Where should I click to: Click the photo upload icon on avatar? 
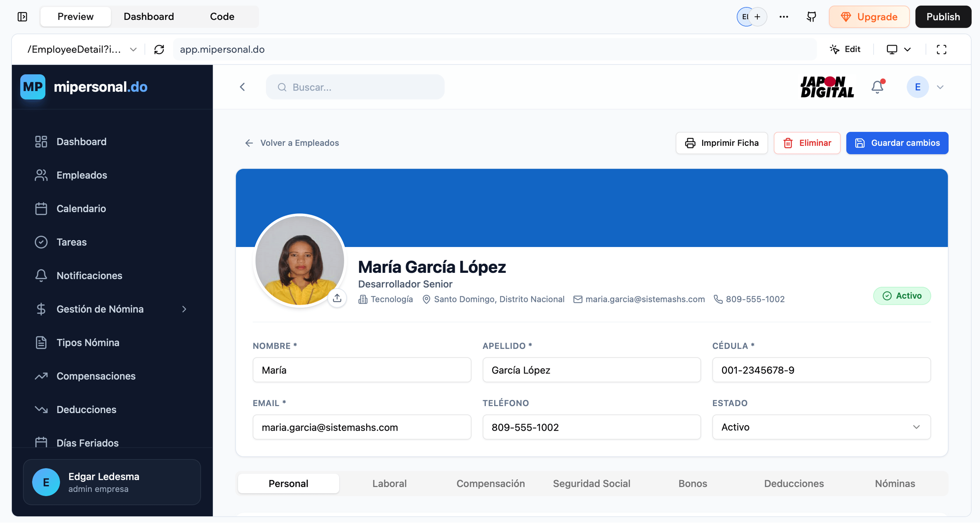click(x=337, y=298)
